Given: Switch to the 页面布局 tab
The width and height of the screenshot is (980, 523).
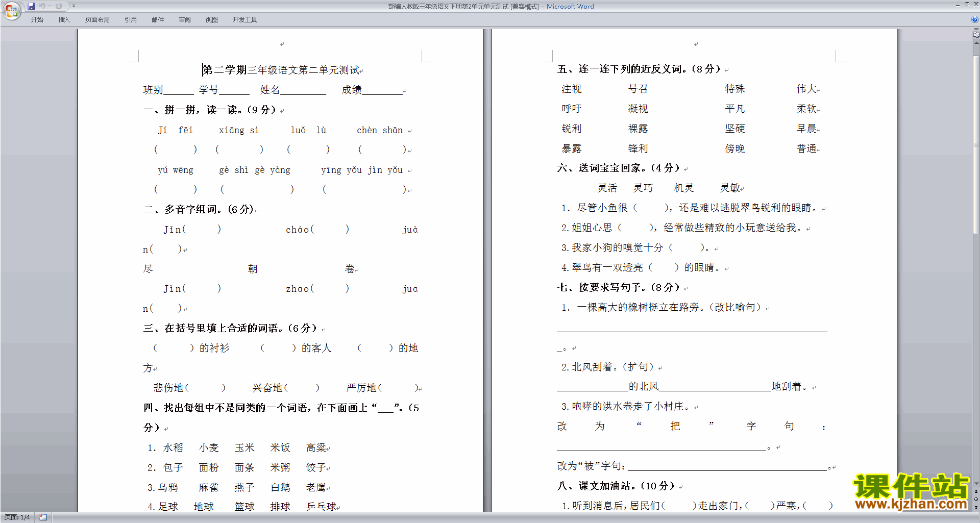Looking at the screenshot, I should [97, 20].
